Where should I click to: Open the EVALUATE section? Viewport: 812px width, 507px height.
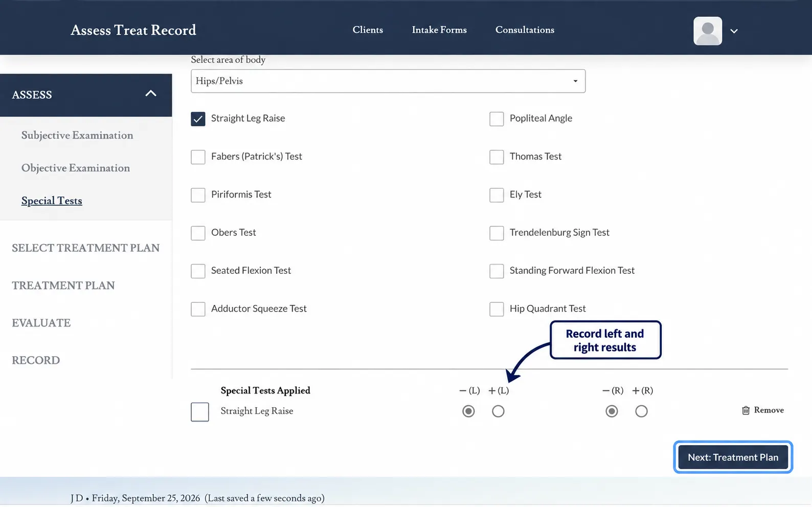[41, 323]
